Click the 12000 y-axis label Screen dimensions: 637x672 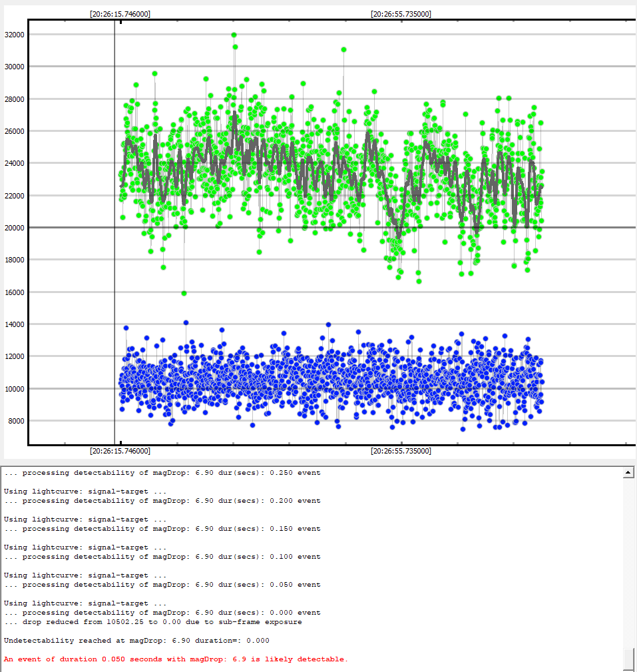coord(15,356)
